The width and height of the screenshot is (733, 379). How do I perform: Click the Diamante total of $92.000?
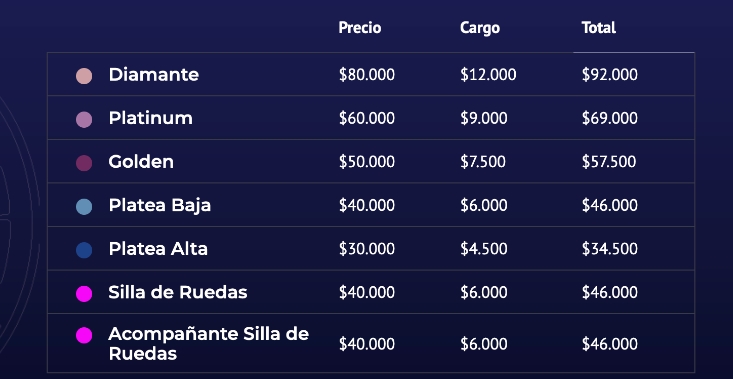610,75
